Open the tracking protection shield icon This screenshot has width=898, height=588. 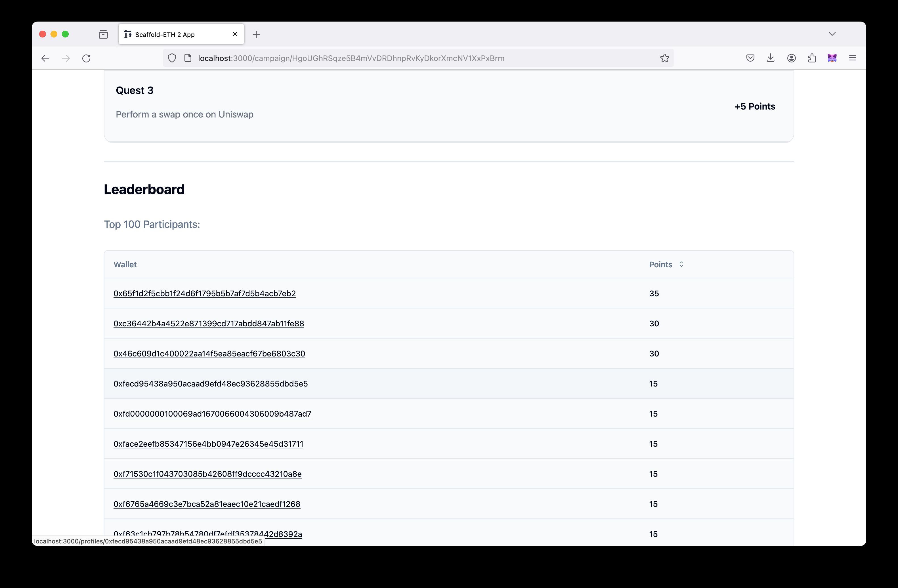[x=172, y=58]
